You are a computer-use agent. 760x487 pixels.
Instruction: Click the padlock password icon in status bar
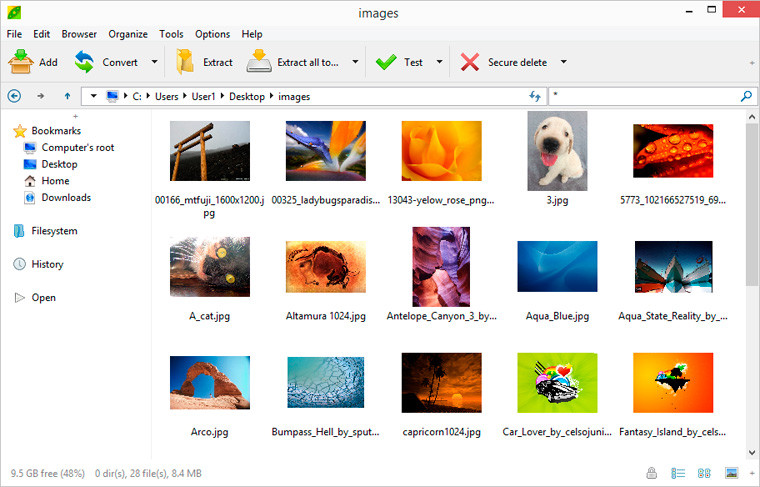click(651, 472)
